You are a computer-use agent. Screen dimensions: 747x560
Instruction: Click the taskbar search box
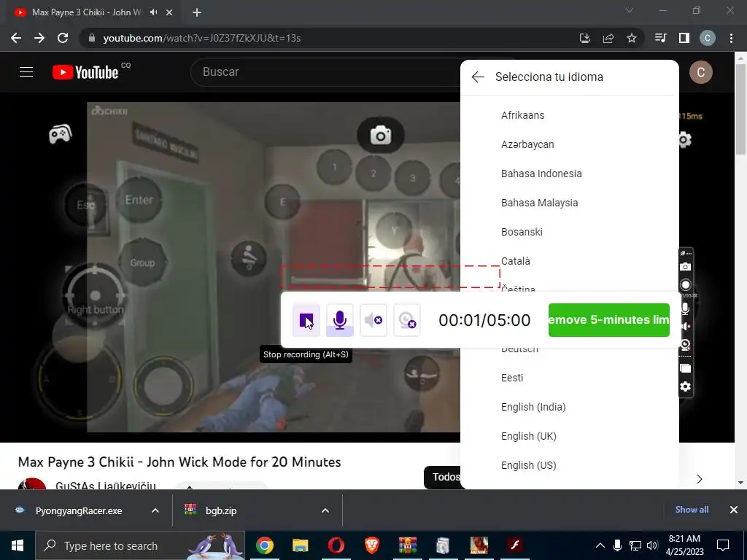point(140,545)
